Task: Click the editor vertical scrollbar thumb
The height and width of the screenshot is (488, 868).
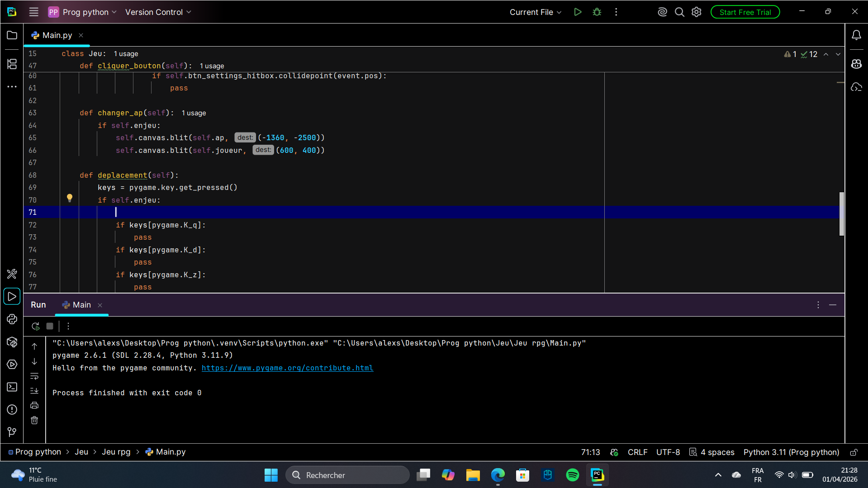Action: [841, 214]
